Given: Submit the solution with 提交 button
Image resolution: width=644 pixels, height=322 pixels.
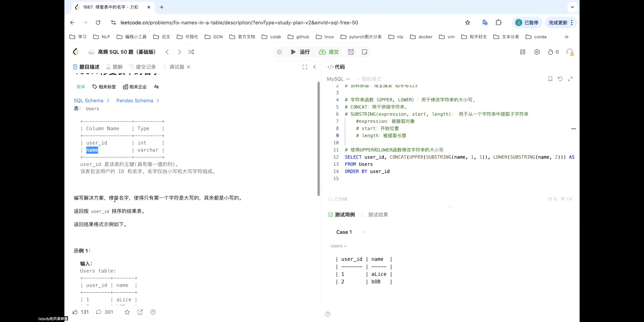Looking at the screenshot, I should [329, 52].
